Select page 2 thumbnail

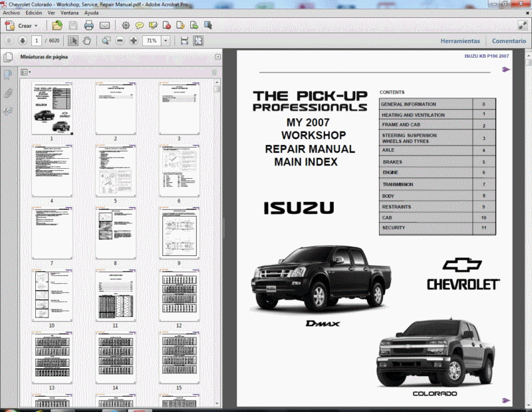(x=115, y=108)
